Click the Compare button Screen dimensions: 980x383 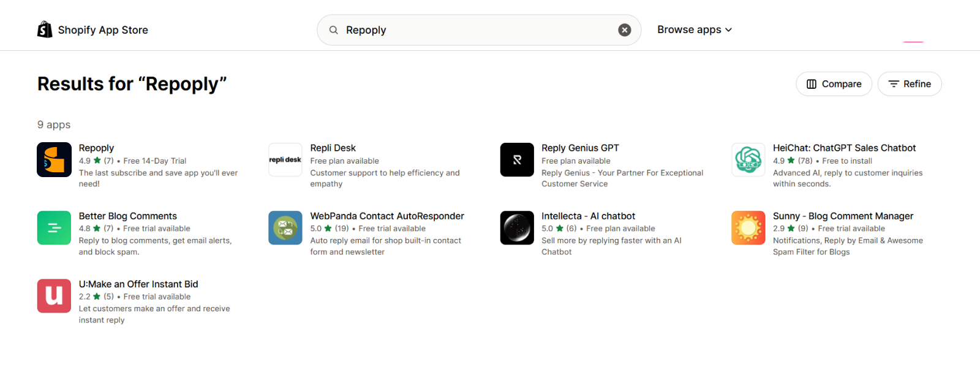click(x=834, y=84)
